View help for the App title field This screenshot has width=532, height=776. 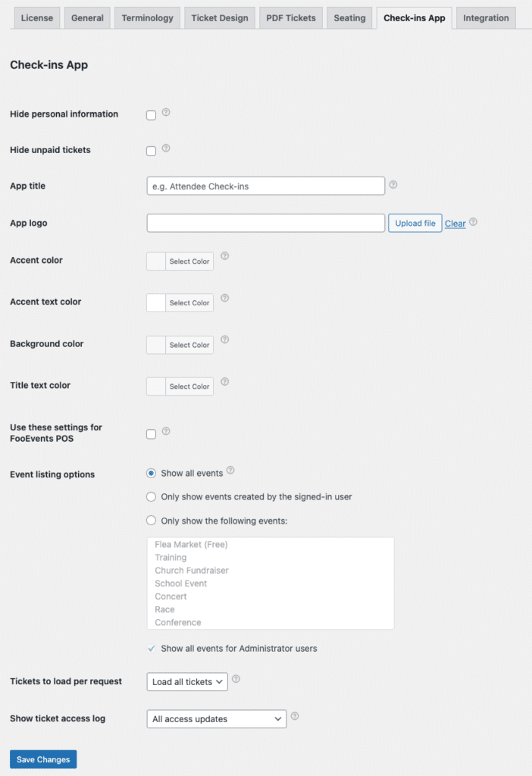pos(393,184)
